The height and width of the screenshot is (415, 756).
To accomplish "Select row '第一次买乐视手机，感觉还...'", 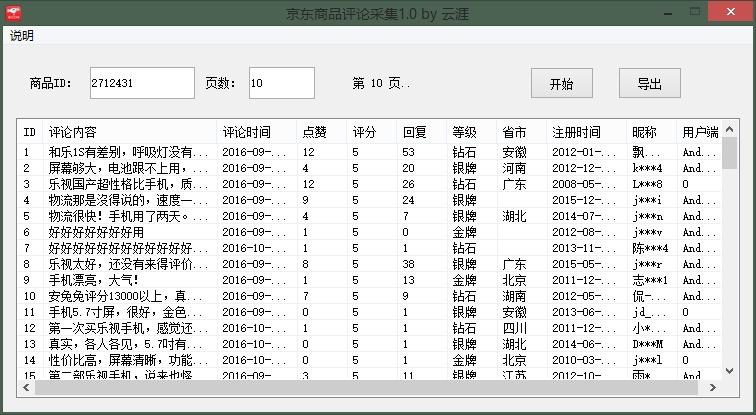I will coord(370,328).
